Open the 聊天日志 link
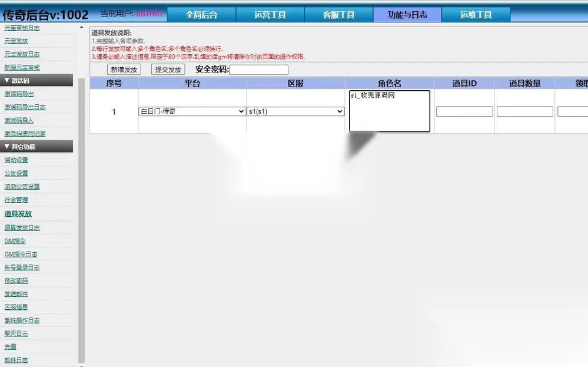The width and height of the screenshot is (588, 367). [x=16, y=333]
